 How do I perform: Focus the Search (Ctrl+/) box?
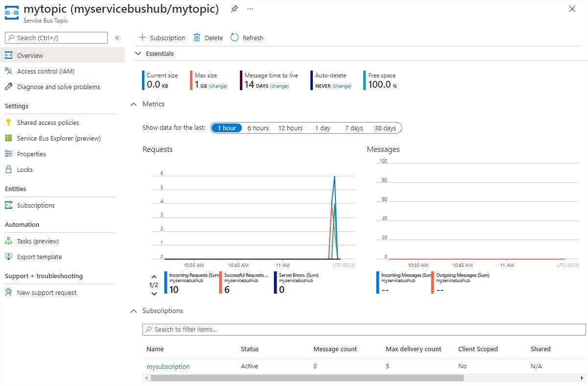click(56, 38)
